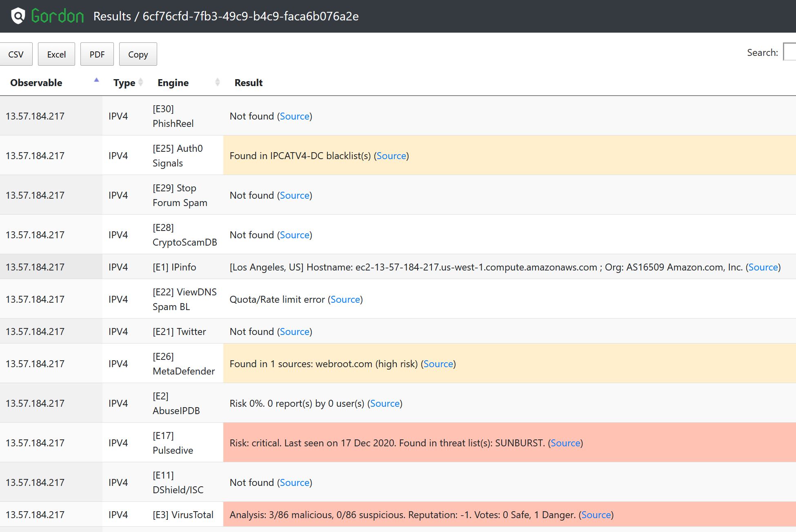Image resolution: width=796 pixels, height=532 pixels.
Task: Select the [E1] IPinfo engine cell
Action: [185, 267]
